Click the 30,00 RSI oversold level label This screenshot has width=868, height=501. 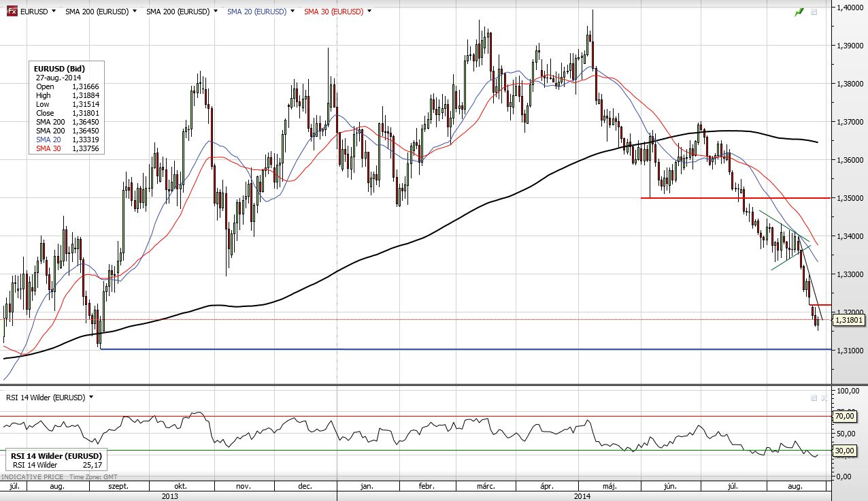[844, 451]
